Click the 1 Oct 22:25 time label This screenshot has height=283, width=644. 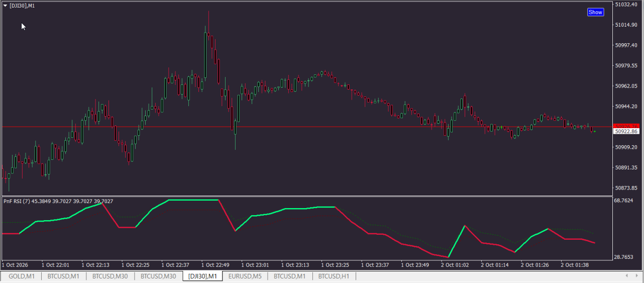tap(136, 264)
